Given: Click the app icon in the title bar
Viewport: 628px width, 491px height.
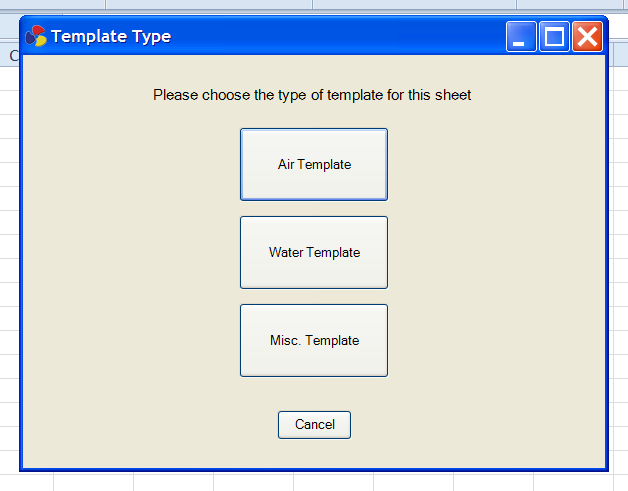Looking at the screenshot, I should coord(35,37).
